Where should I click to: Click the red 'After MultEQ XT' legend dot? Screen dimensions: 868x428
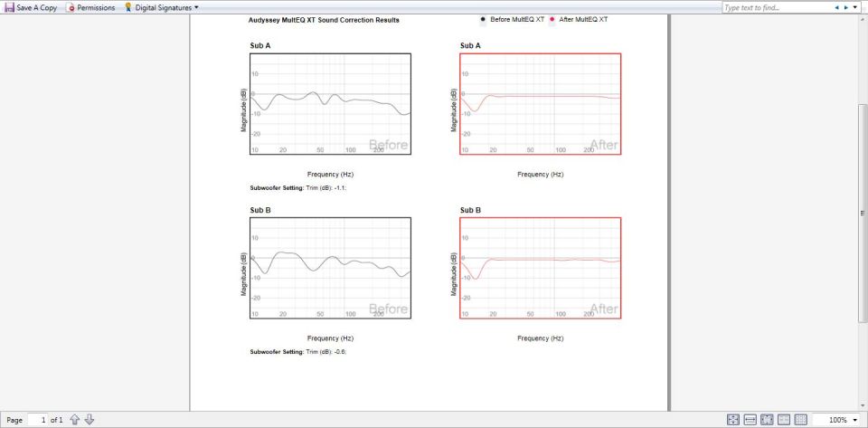(552, 19)
